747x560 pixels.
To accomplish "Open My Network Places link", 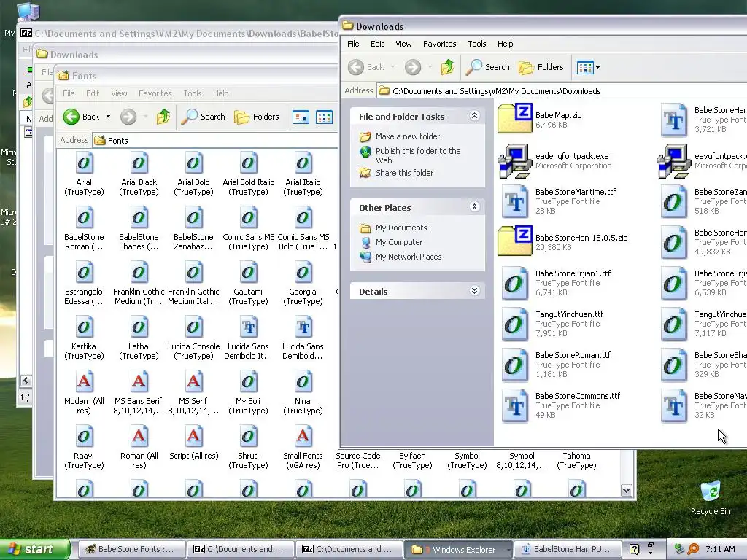I will click(409, 257).
